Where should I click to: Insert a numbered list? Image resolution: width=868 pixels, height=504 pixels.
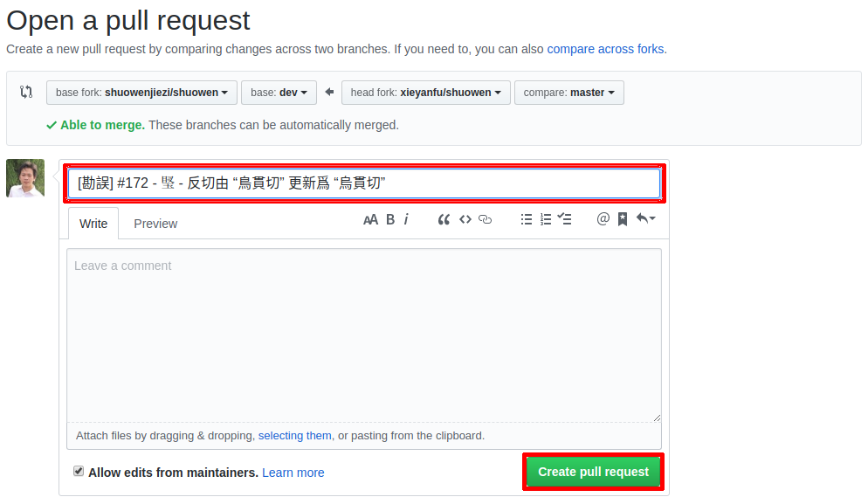tap(546, 220)
